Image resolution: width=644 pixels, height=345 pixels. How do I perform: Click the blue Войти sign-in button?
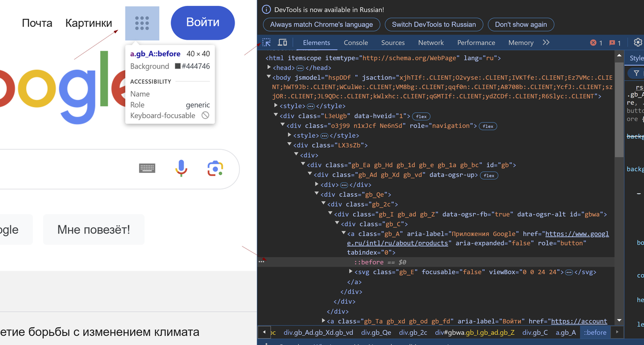[203, 23]
